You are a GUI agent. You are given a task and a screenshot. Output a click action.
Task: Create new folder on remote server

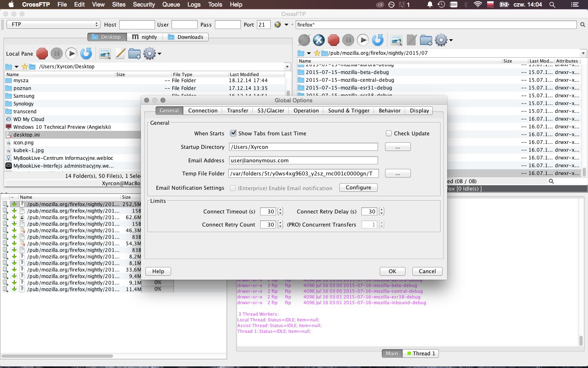click(426, 40)
